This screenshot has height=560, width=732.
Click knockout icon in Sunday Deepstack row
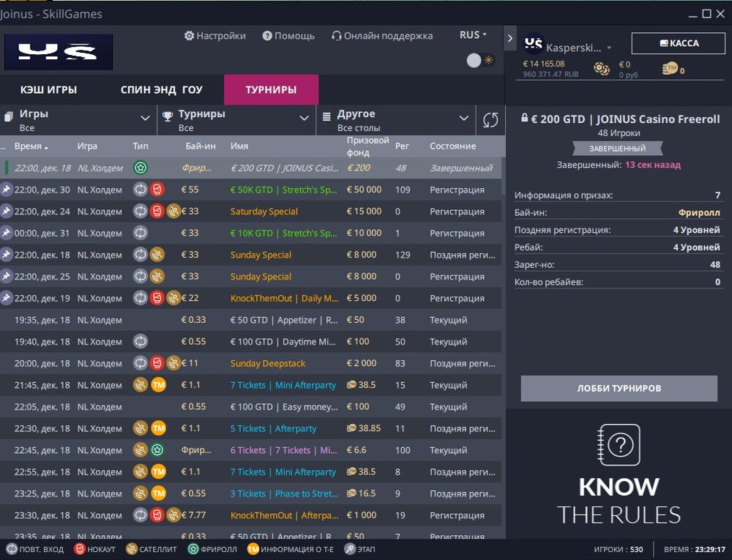(157, 363)
